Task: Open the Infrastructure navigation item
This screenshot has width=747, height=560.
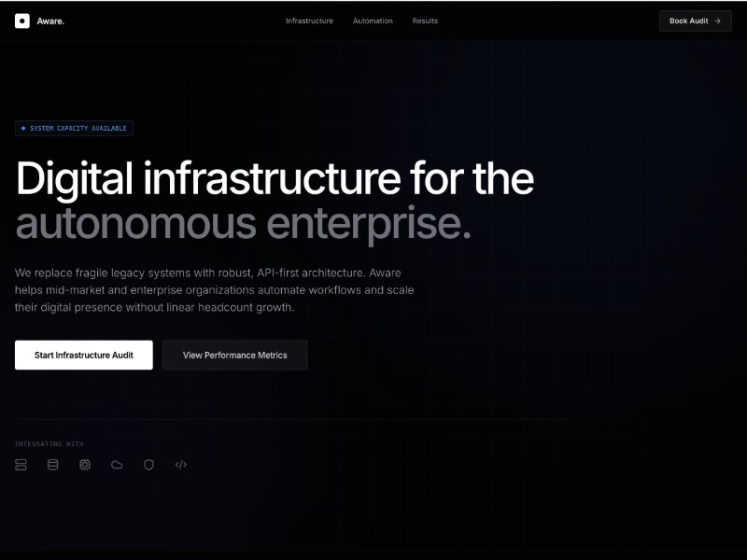Action: click(309, 21)
